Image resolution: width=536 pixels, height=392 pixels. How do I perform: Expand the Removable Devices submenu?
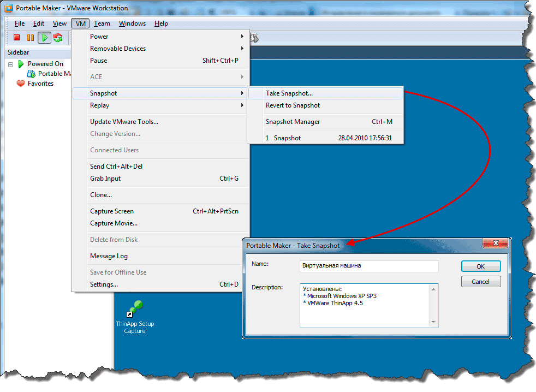click(x=161, y=49)
